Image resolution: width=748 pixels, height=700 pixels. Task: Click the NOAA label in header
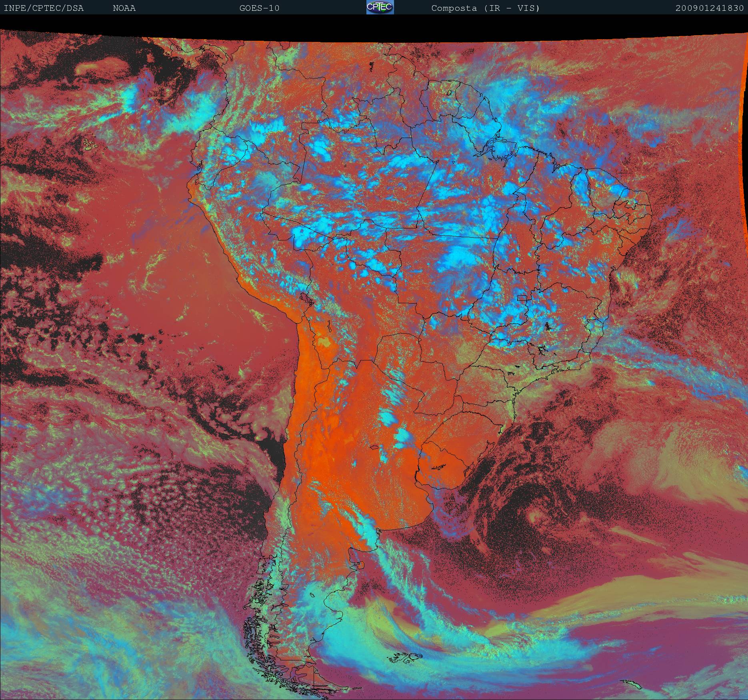point(124,8)
